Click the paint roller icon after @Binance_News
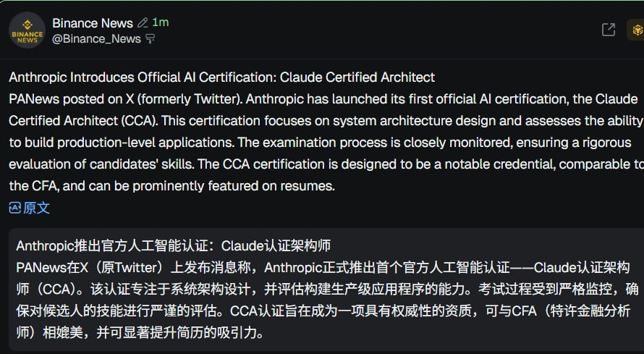 151,39
